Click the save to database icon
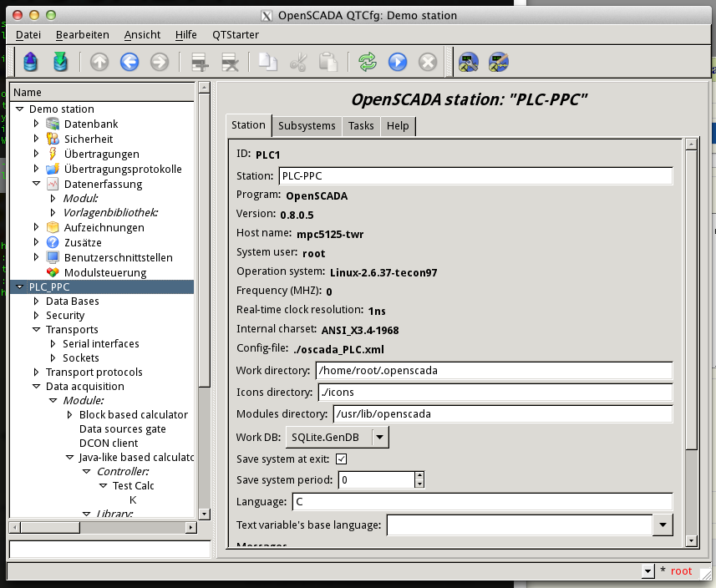The width and height of the screenshot is (716, 588). coord(60,62)
